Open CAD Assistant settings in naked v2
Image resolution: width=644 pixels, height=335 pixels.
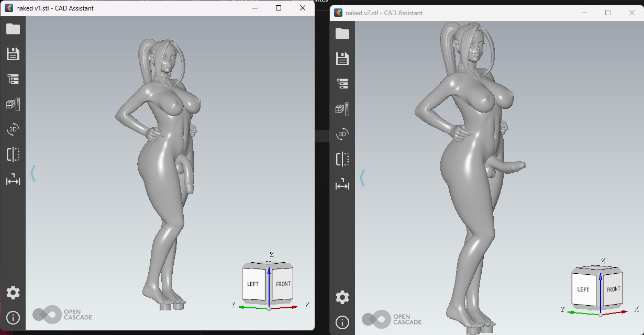(342, 297)
